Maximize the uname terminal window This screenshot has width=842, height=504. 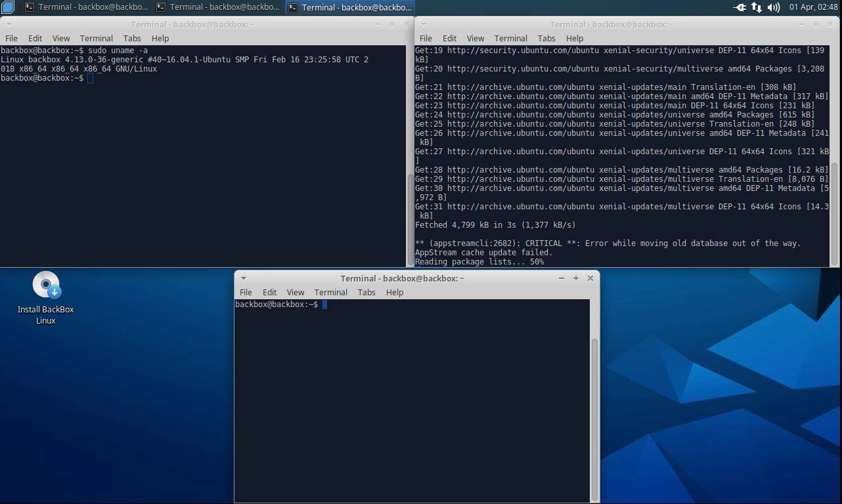click(392, 24)
